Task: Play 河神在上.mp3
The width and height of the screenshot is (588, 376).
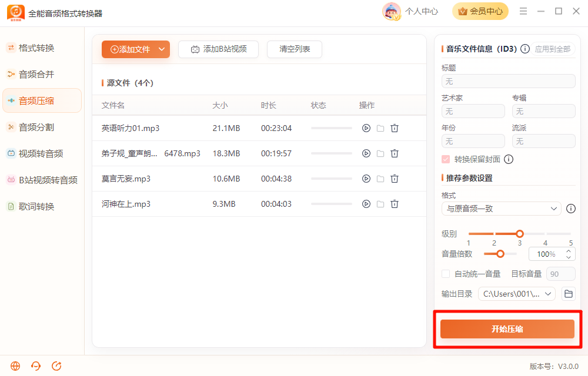Action: [x=366, y=204]
